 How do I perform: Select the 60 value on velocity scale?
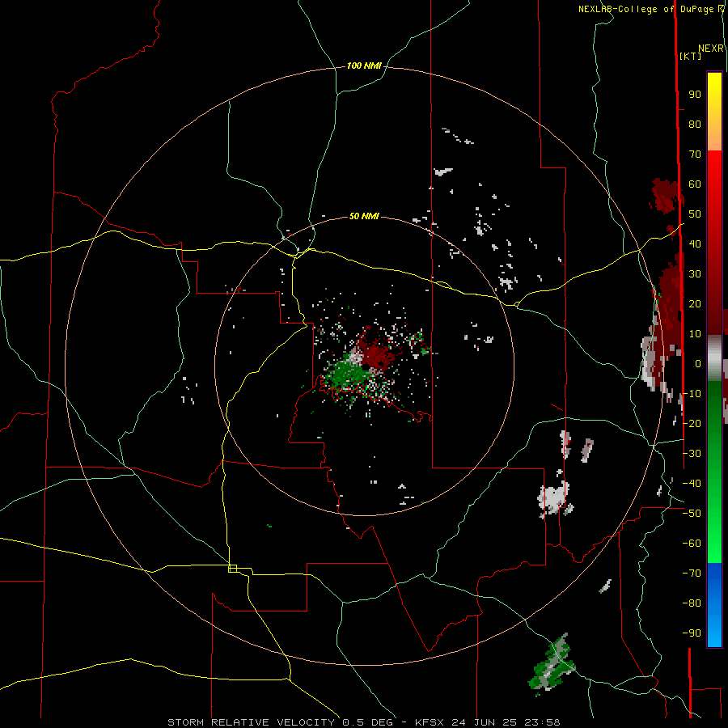(x=695, y=184)
